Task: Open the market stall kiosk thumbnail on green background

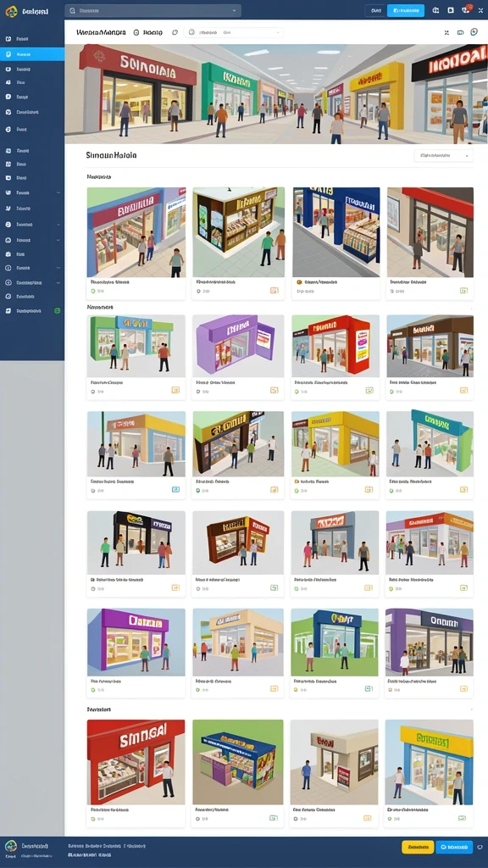Action: [238, 762]
